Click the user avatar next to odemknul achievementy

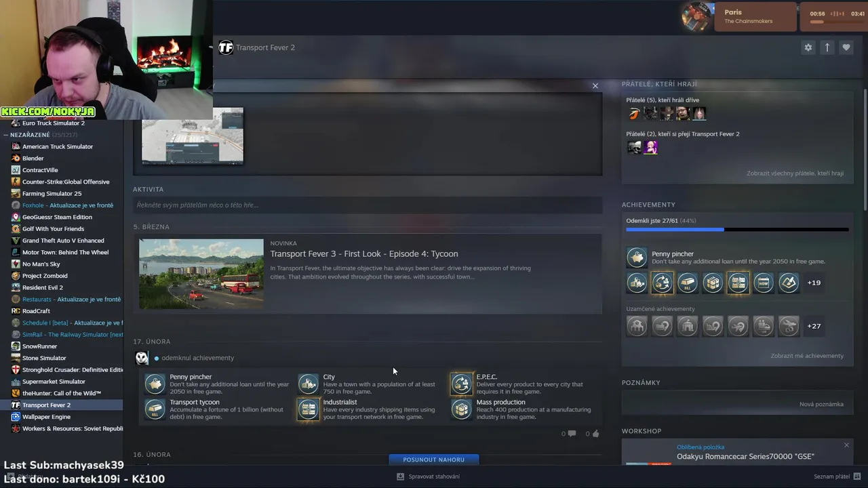(142, 358)
